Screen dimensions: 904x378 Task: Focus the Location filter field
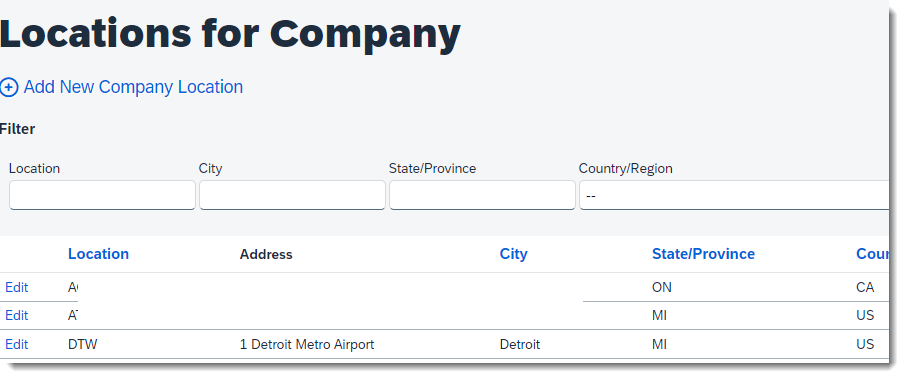coord(102,195)
